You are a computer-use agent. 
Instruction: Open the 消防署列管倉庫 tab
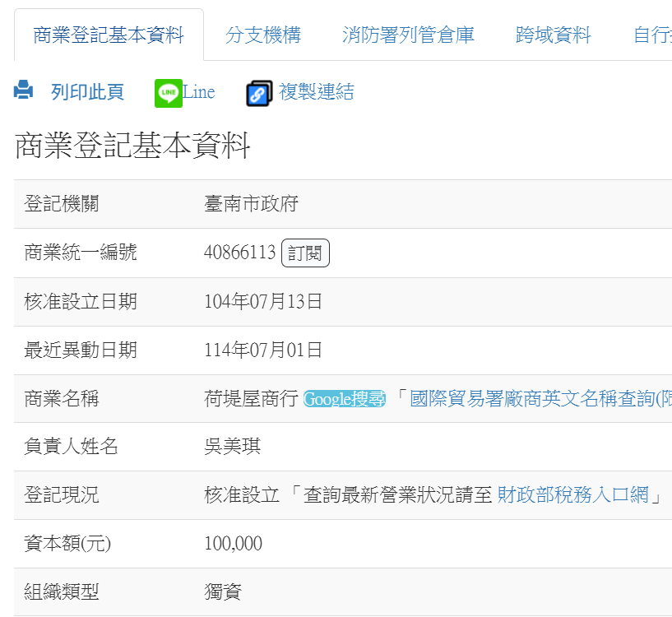coord(408,35)
